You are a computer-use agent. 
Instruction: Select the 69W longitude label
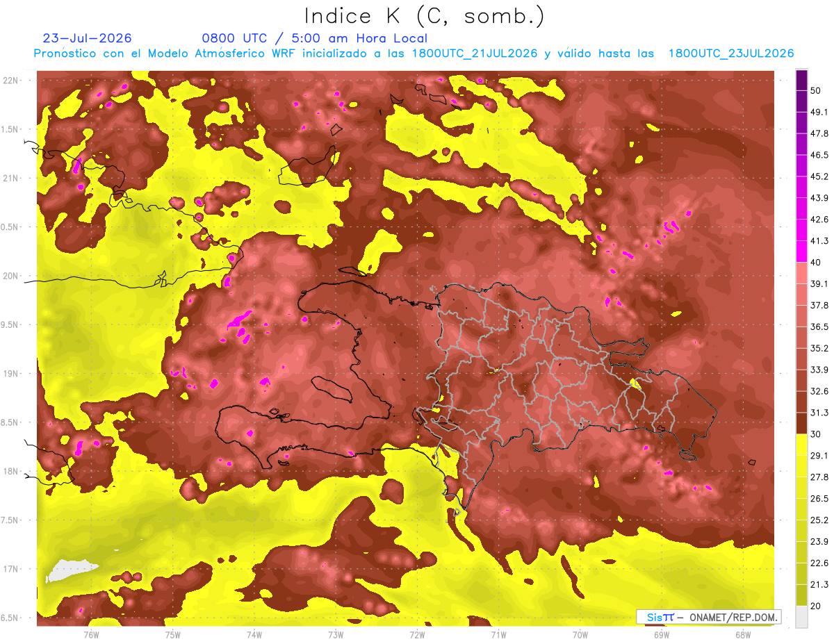(x=662, y=635)
